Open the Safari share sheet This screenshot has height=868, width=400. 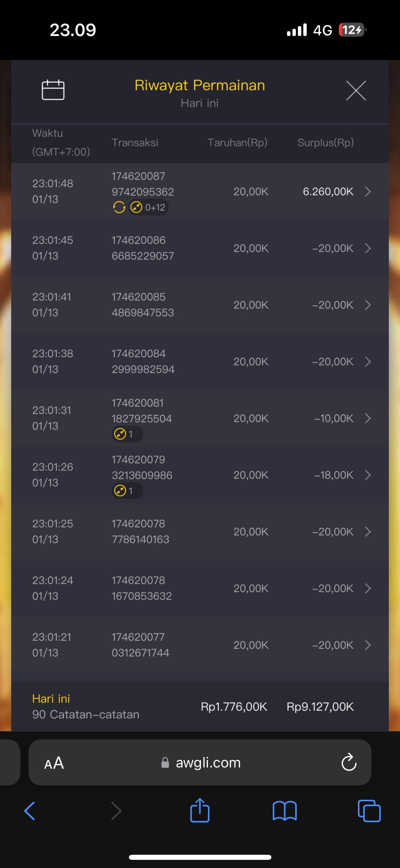click(x=200, y=810)
